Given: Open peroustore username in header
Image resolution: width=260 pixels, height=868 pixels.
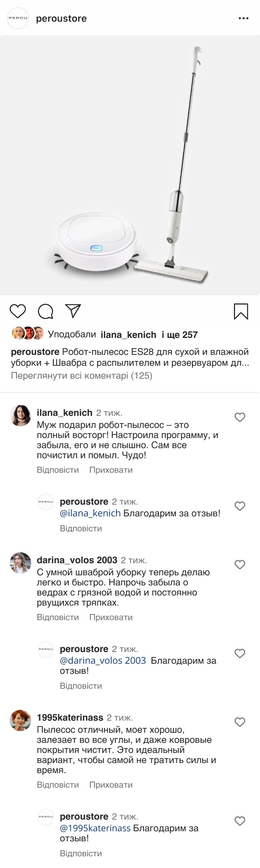Looking at the screenshot, I should [x=61, y=19].
